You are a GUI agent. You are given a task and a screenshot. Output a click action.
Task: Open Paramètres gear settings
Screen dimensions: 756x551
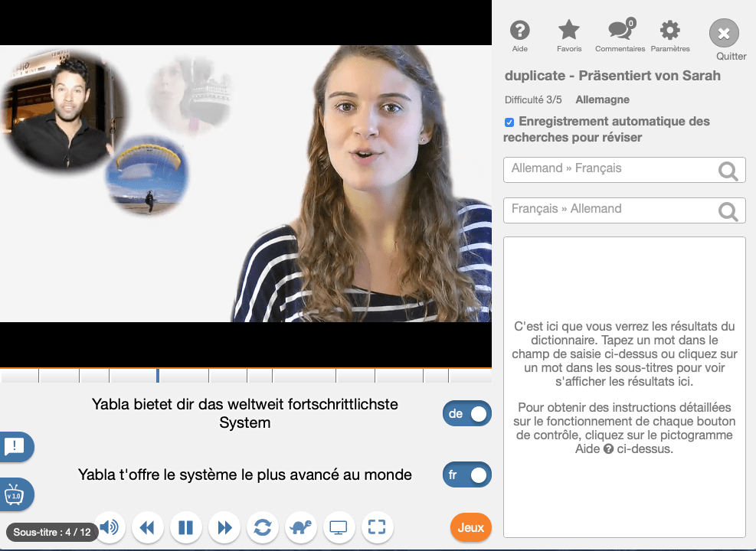coord(669,31)
